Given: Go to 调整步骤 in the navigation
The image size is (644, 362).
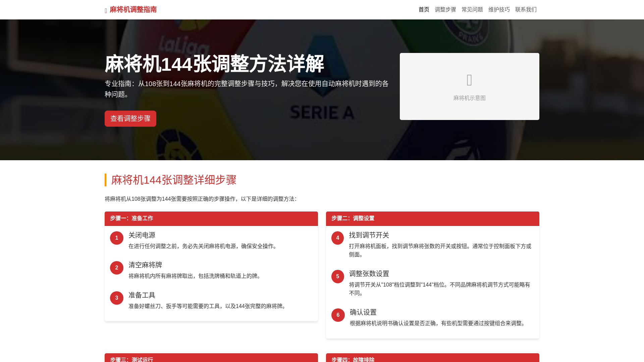Looking at the screenshot, I should click(445, 10).
